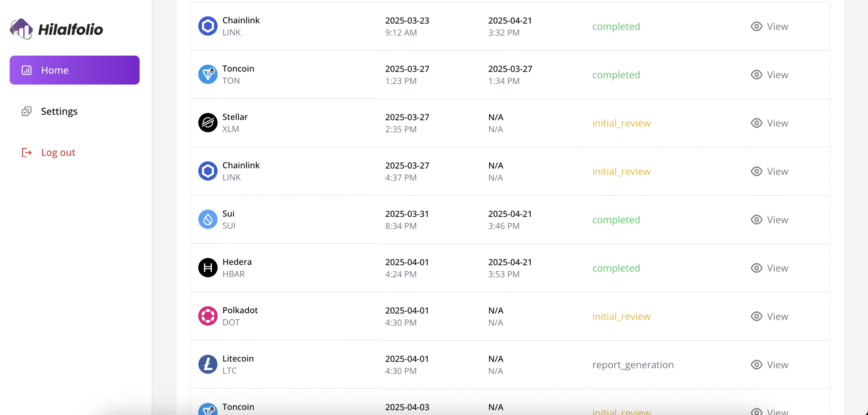Click the Sui droplet coin icon
868x415 pixels.
208,219
